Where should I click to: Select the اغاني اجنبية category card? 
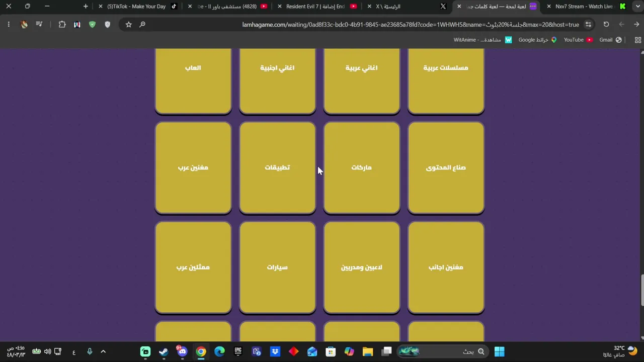pos(277,80)
